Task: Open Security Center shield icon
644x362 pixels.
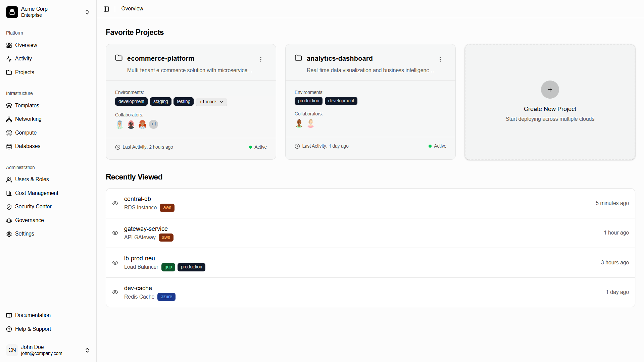Action: tap(9, 207)
